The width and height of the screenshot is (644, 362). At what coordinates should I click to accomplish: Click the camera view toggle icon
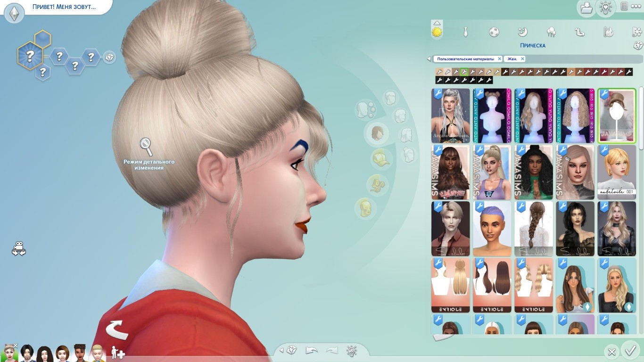[x=19, y=248]
